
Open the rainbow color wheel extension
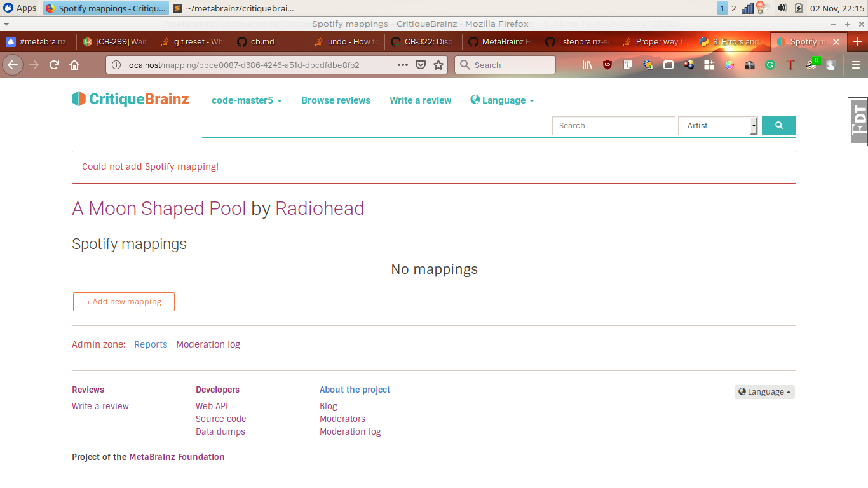click(729, 65)
